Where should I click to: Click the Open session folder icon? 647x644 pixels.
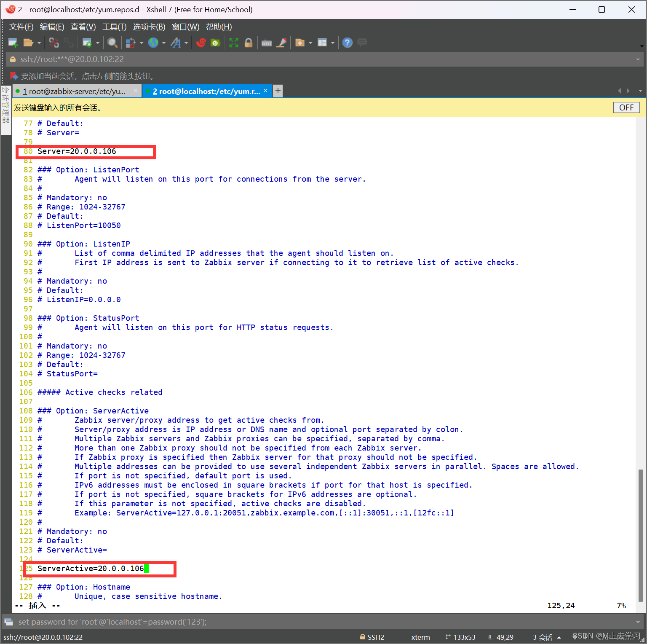[28, 43]
